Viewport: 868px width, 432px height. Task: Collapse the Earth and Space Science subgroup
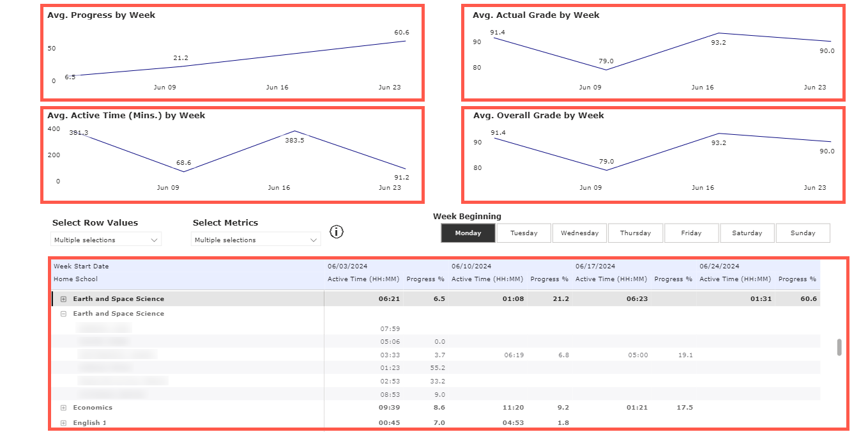pyautogui.click(x=62, y=313)
